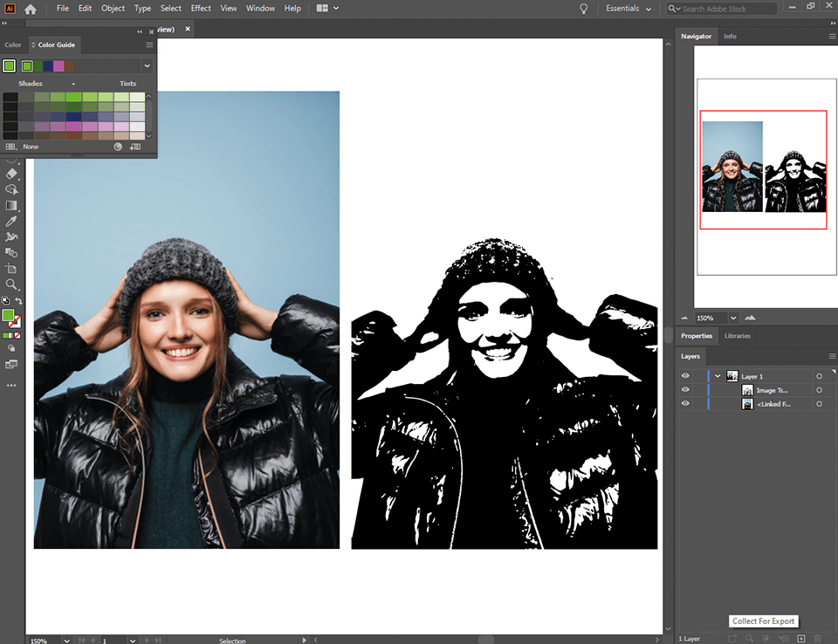Click the Zoom In mountain icon in Navigator

(751, 318)
